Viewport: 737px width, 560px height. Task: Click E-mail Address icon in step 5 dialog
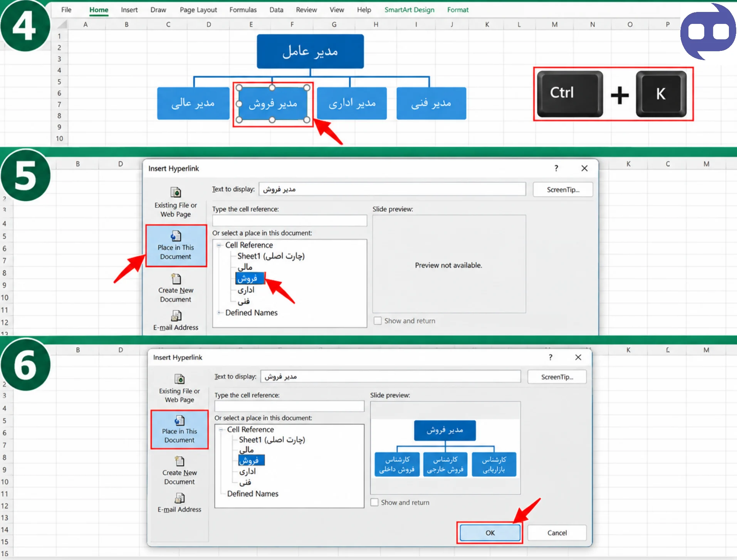tap(176, 316)
